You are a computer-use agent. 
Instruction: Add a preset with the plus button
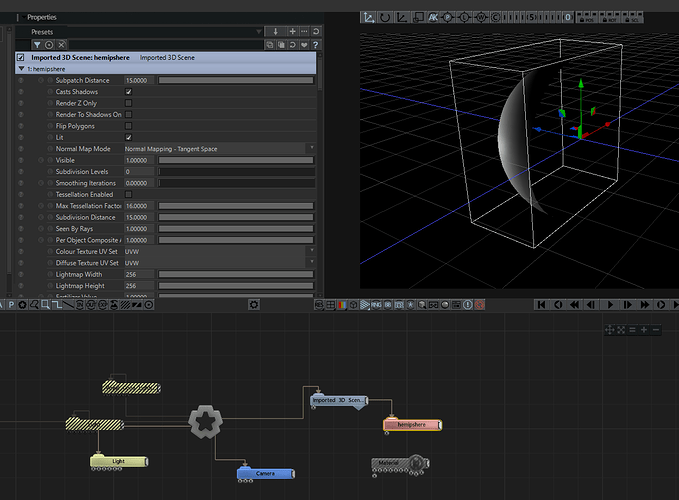pos(293,32)
